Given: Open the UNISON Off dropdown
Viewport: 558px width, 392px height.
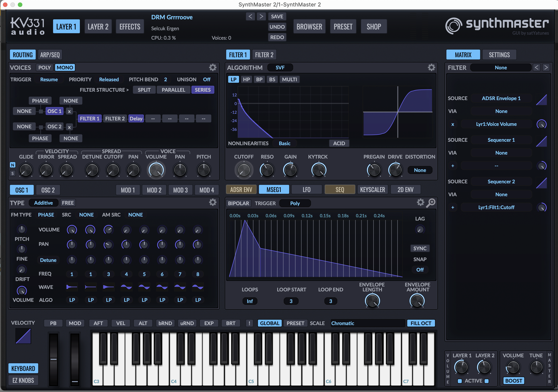Looking at the screenshot, I should click(x=207, y=79).
